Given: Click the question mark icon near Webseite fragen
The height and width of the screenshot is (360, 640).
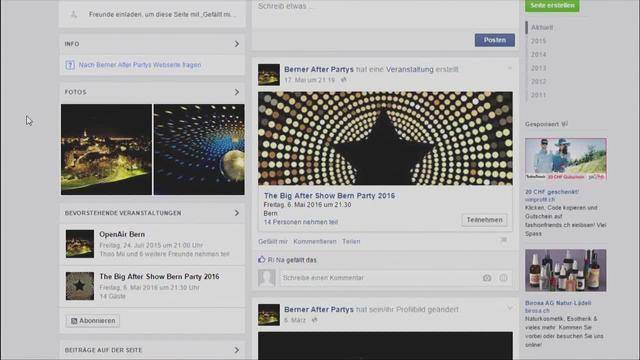Looking at the screenshot, I should [70, 65].
